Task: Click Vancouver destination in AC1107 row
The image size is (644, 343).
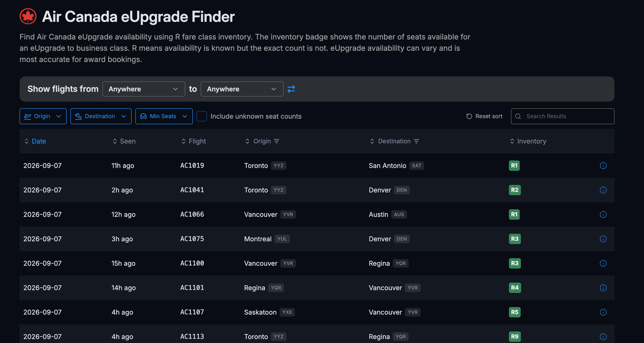Action: [x=385, y=312]
